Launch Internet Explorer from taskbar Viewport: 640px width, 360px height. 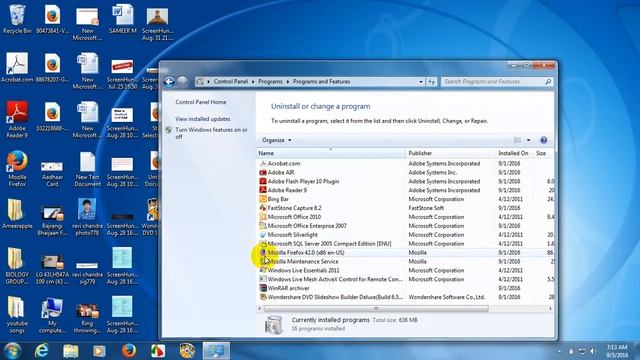tap(42, 351)
